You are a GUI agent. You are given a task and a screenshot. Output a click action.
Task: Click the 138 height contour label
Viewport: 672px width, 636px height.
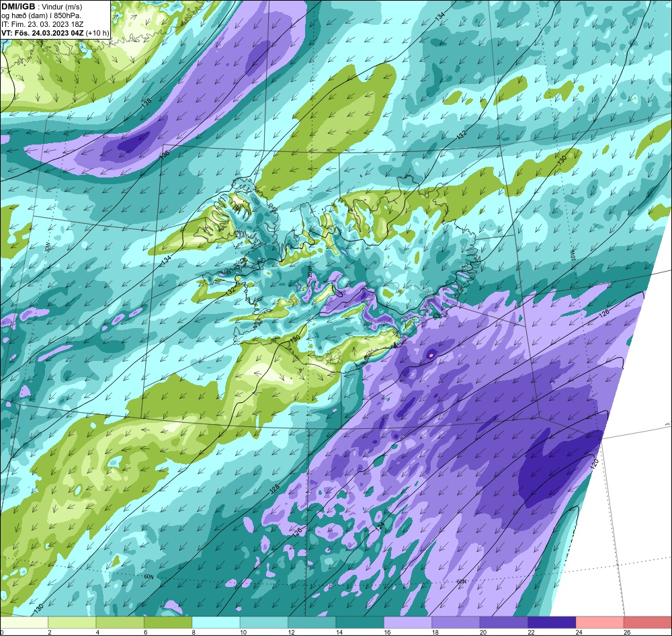[x=146, y=103]
